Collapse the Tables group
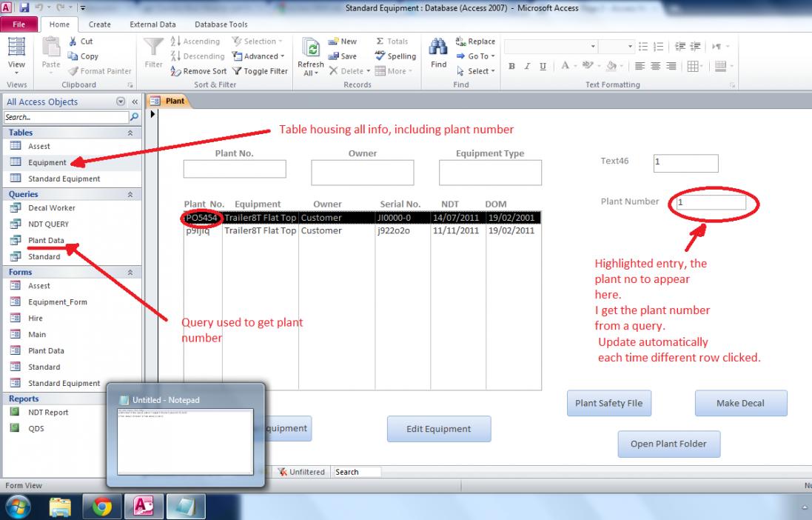 (130, 133)
